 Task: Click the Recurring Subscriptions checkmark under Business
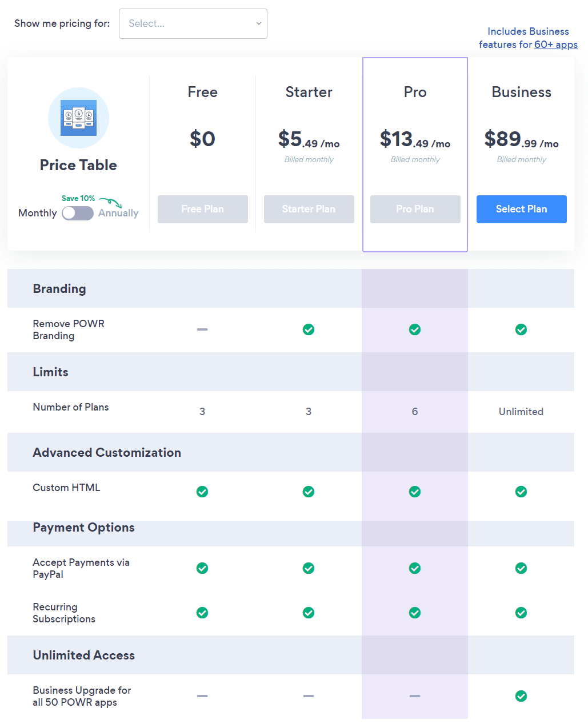pos(521,613)
